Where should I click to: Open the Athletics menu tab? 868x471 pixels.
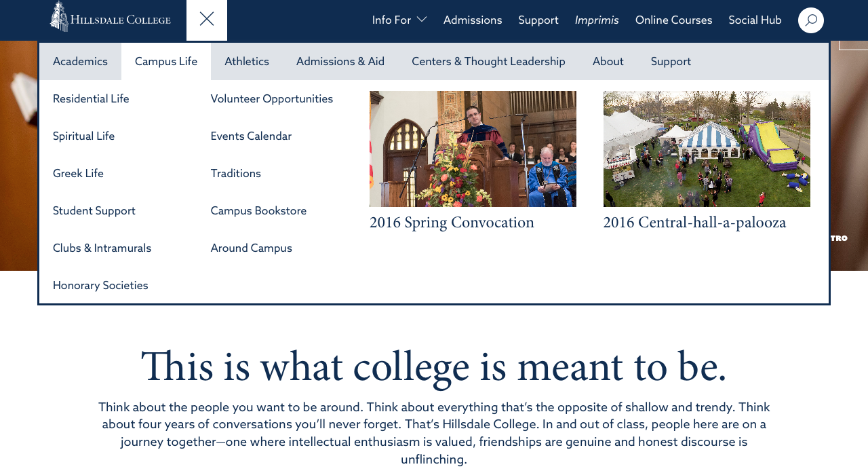tap(247, 62)
